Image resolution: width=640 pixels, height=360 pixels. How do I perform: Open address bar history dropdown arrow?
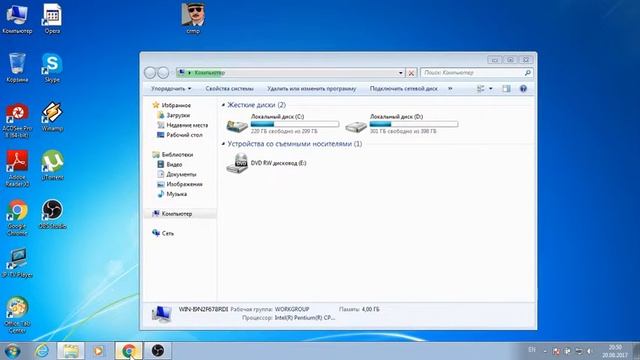point(401,73)
